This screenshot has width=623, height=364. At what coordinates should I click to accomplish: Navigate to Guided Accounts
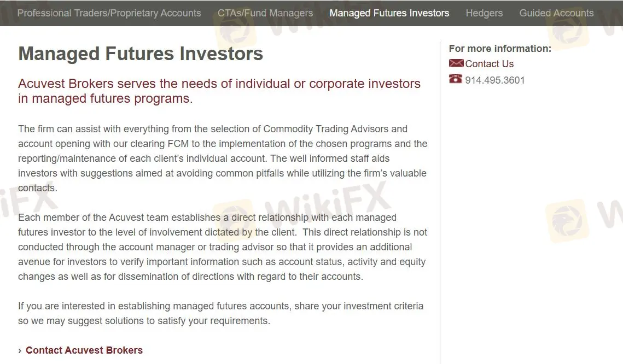(x=556, y=13)
